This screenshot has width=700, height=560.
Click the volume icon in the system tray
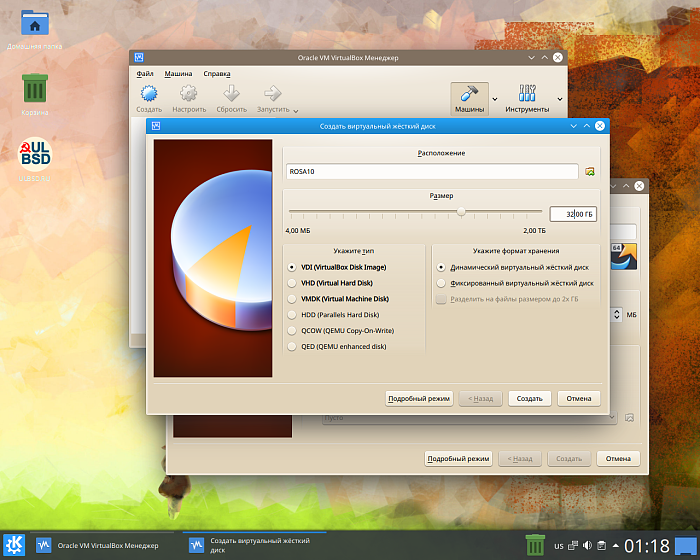pos(588,545)
